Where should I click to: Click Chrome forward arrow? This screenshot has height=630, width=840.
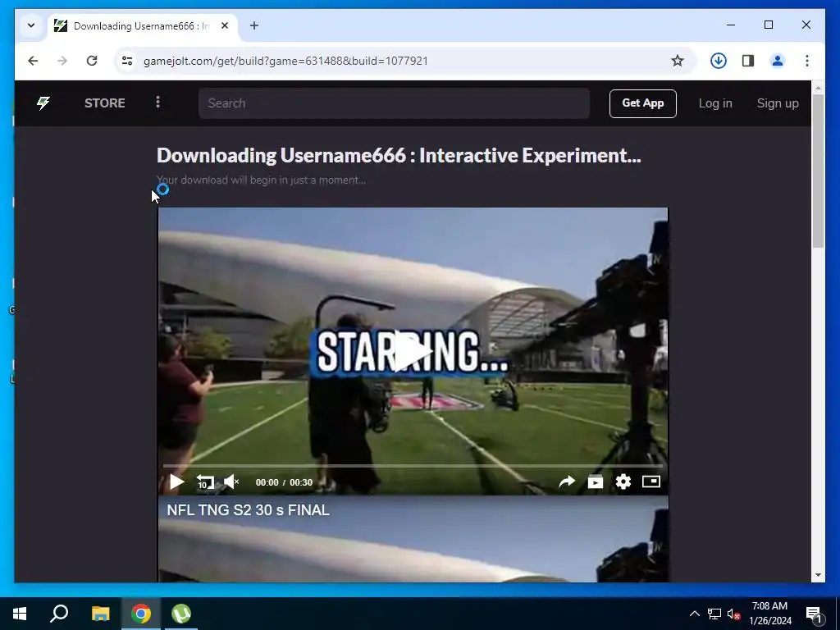coord(62,61)
